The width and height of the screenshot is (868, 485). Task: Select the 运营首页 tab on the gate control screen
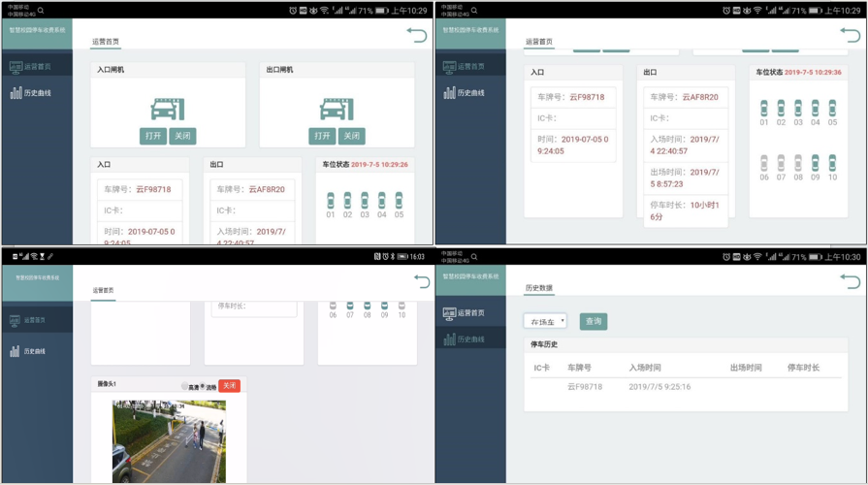click(105, 42)
